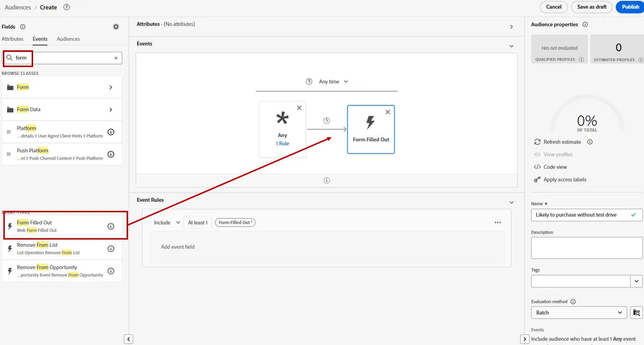This screenshot has height=345, width=644.
Task: Switch to the Audiences tab
Action: 68,39
